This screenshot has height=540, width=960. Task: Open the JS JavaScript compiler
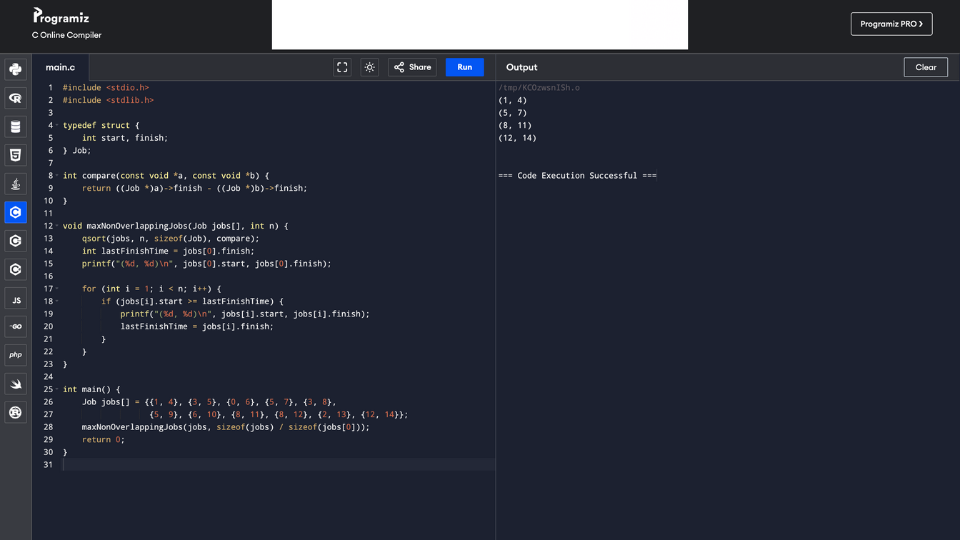[15, 298]
